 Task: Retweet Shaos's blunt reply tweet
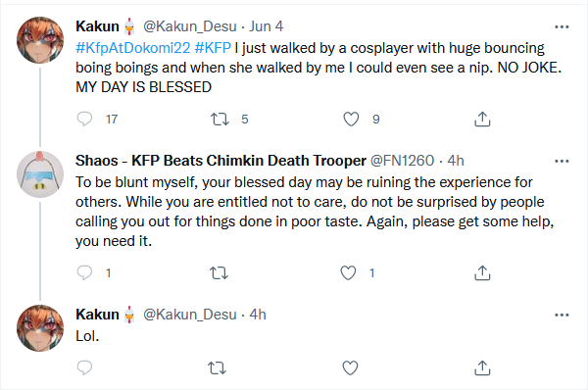click(x=219, y=272)
